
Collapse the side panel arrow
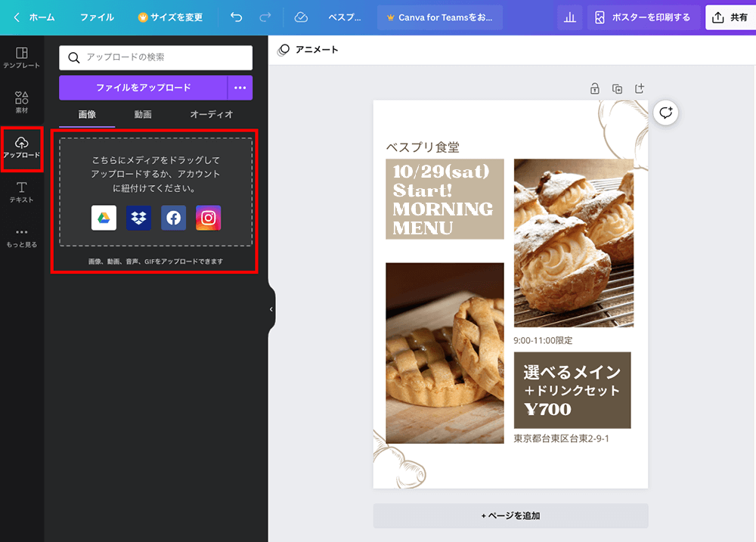[x=271, y=309]
